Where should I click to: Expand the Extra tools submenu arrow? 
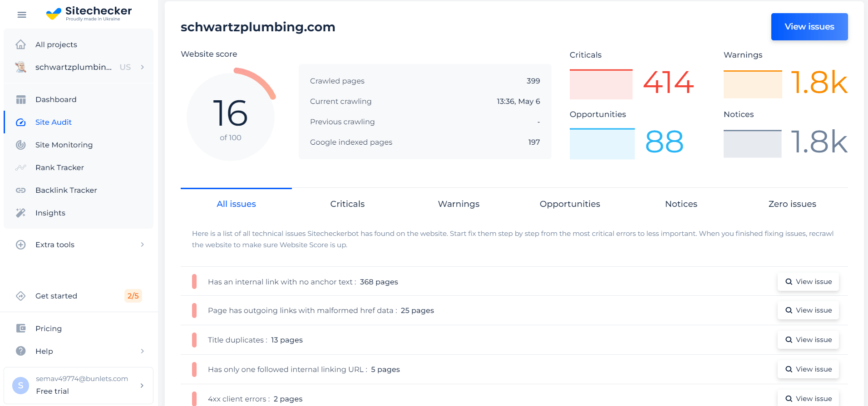click(x=143, y=245)
